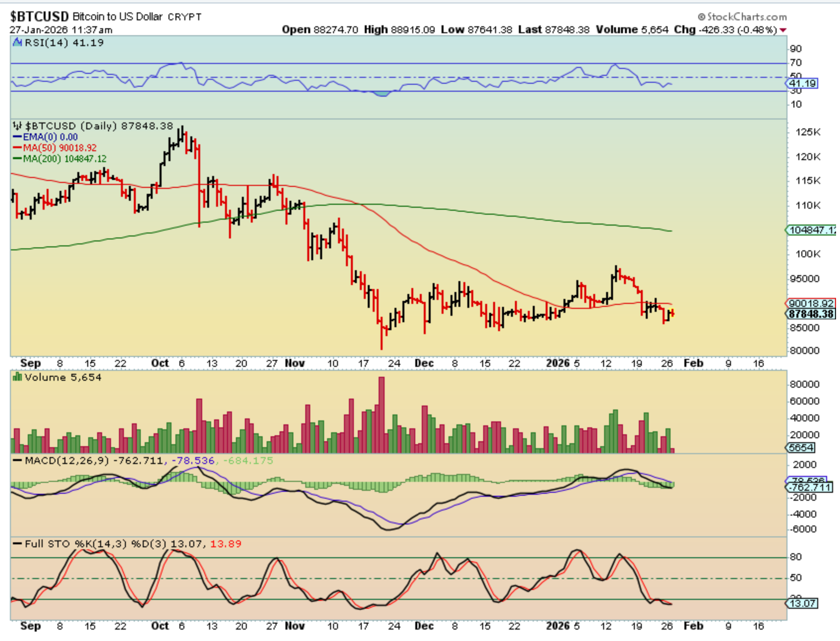
Task: Click the Low 87641.38 value
Action: point(476,30)
